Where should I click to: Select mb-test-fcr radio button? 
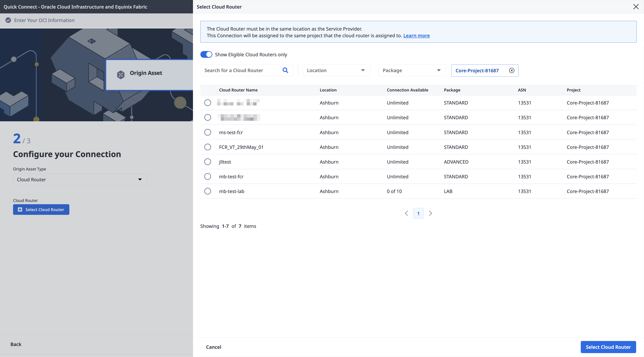tap(208, 176)
